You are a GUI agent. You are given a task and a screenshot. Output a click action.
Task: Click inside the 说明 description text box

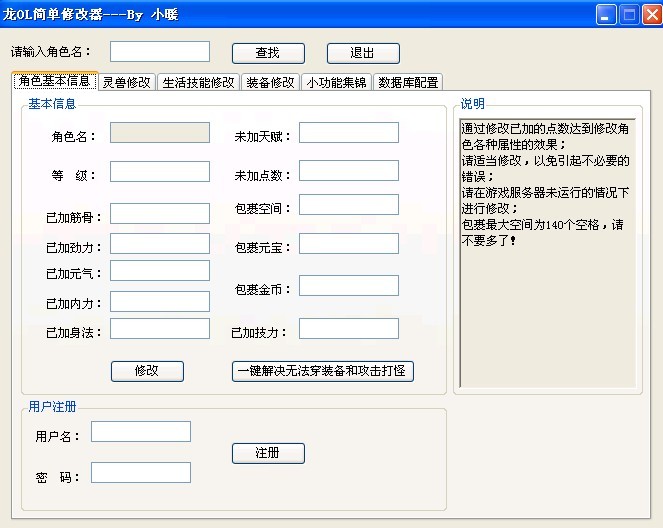pos(548,254)
